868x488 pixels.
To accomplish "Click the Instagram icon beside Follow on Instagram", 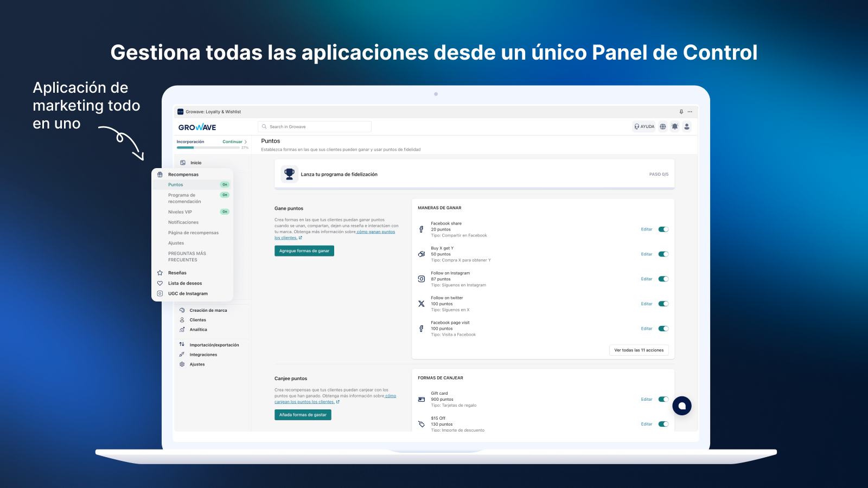I will pos(422,279).
